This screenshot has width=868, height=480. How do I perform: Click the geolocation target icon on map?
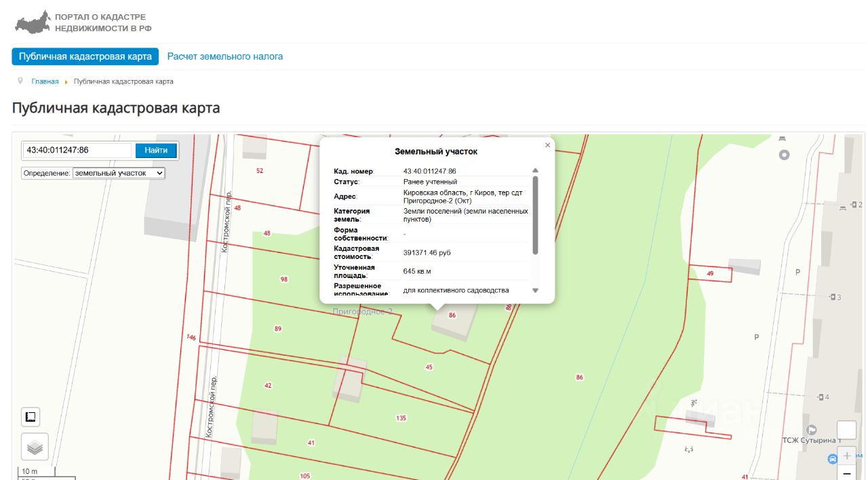click(x=785, y=155)
